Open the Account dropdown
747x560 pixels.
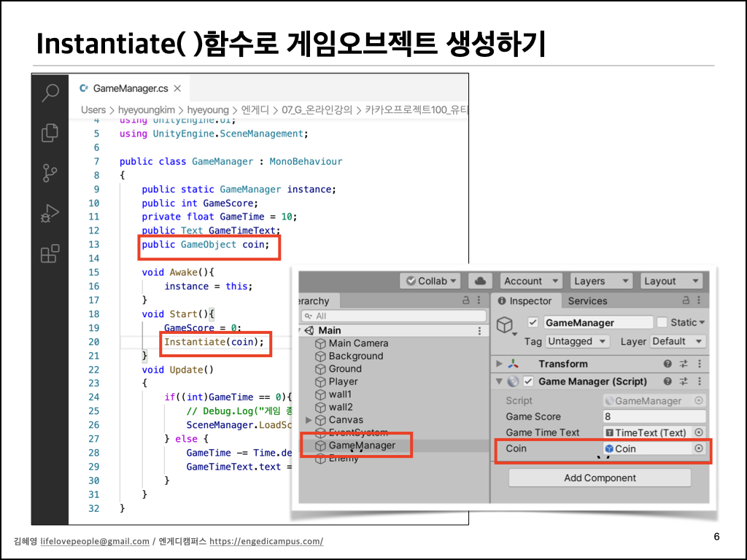click(531, 281)
